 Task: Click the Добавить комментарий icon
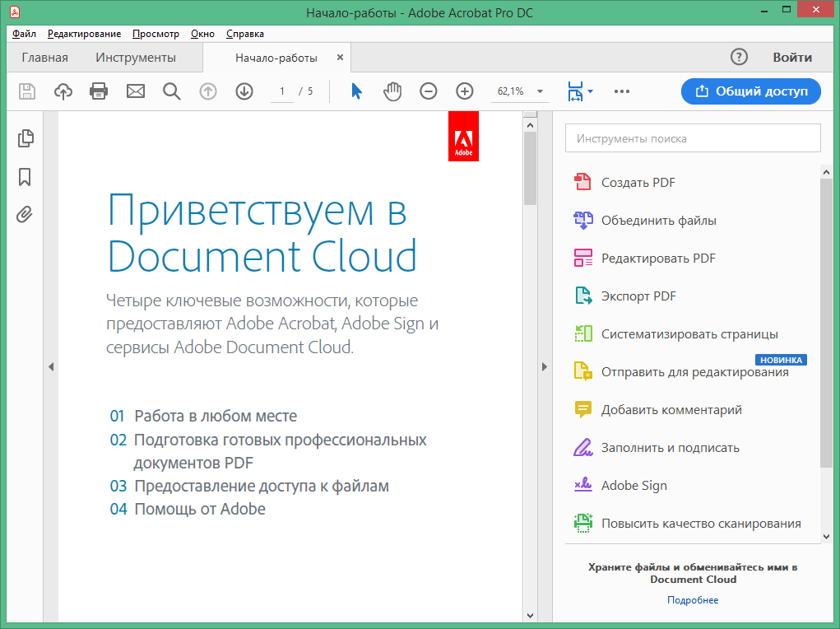click(582, 409)
